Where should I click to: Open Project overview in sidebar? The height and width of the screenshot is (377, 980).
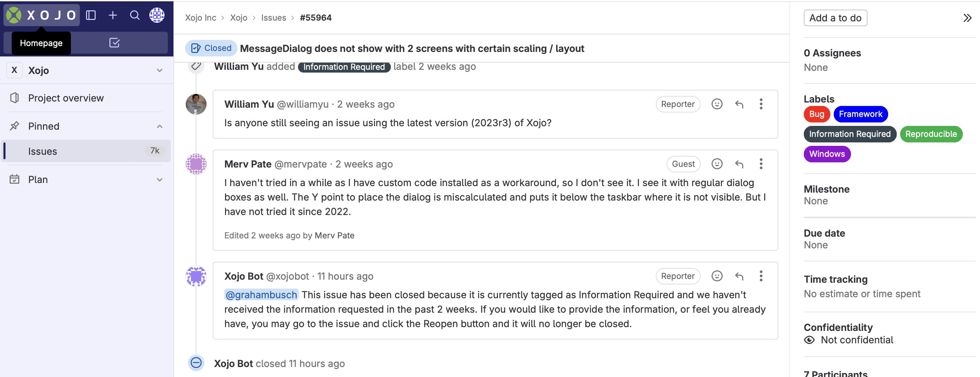(66, 98)
